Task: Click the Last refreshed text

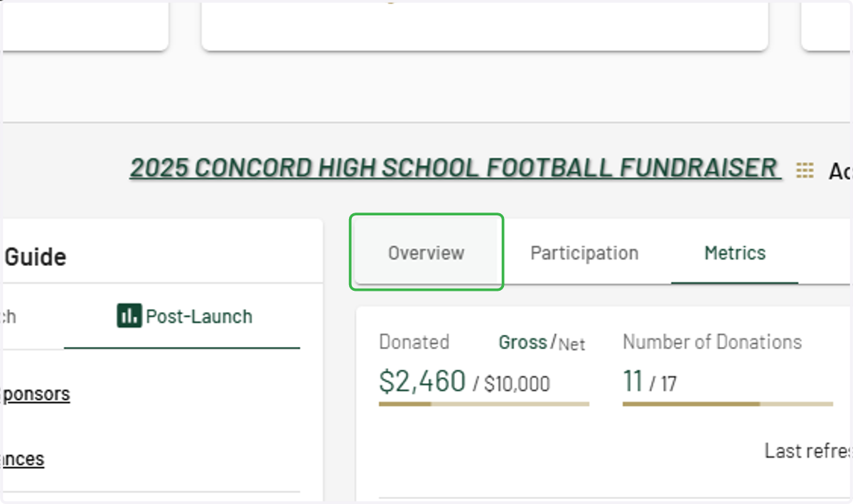Action: 808,451
